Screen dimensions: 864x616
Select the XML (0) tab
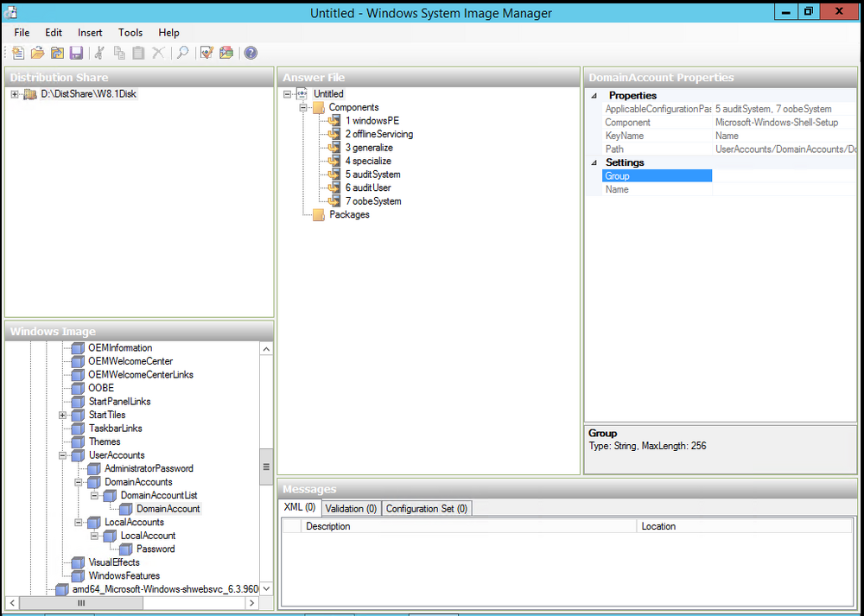tap(300, 507)
